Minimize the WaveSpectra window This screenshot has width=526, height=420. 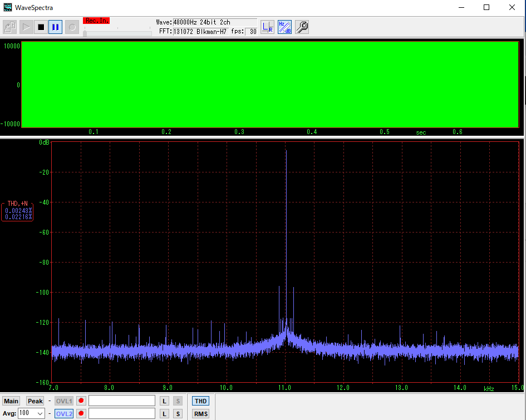tap(461, 7)
